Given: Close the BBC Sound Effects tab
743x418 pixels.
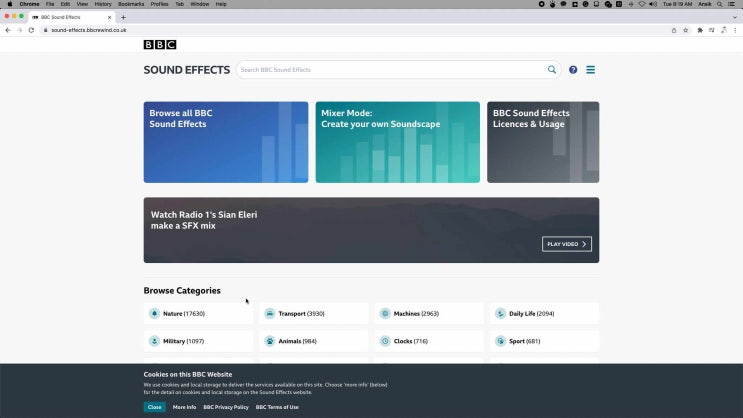Looking at the screenshot, I should (x=109, y=17).
